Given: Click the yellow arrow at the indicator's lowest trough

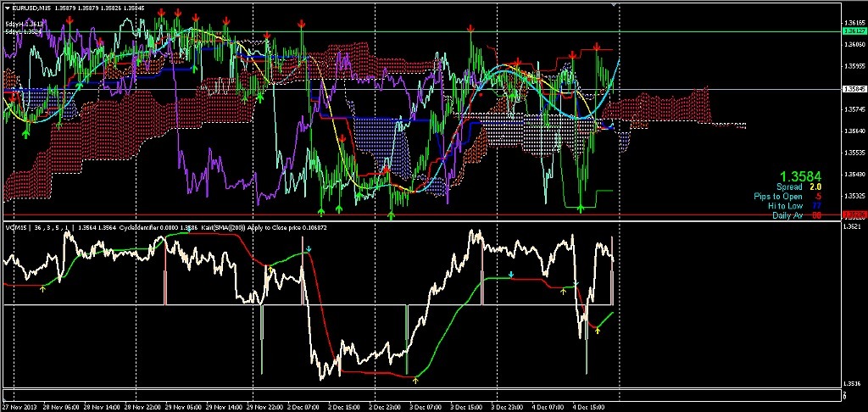Looking at the screenshot, I should click(415, 380).
